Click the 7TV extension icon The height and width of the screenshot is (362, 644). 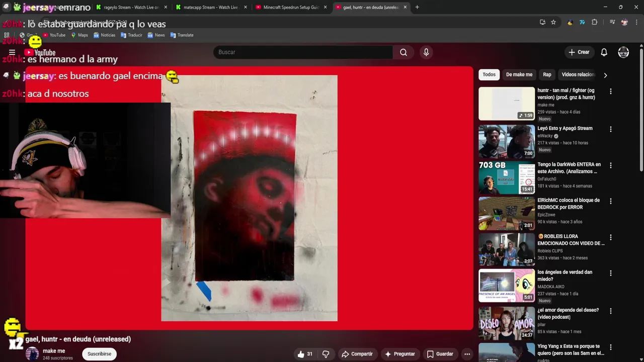[x=582, y=22]
